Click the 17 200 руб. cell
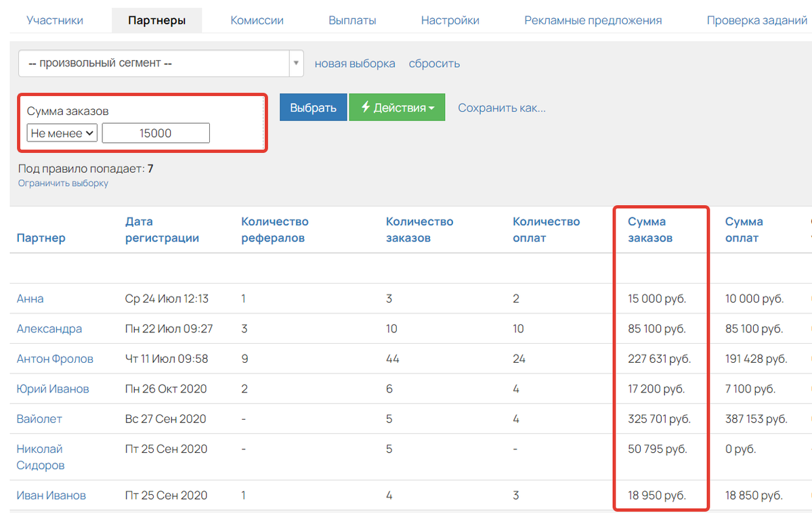This screenshot has height=513, width=812. (x=656, y=388)
